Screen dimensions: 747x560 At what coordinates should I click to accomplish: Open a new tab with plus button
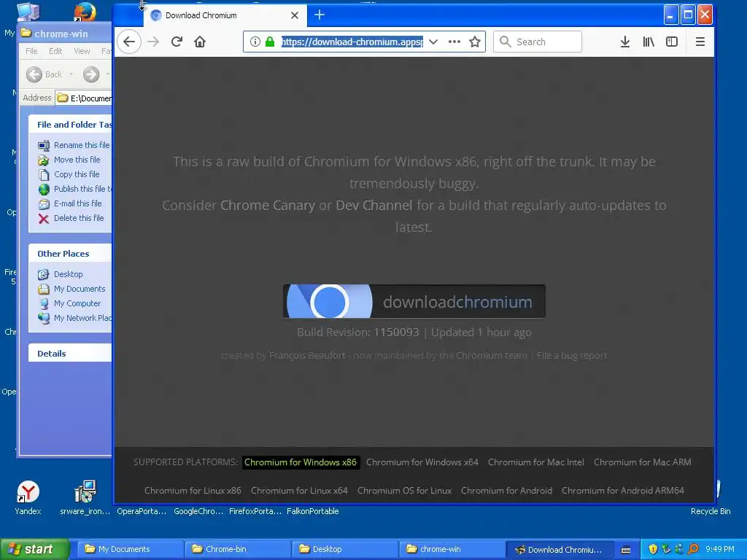(x=320, y=15)
